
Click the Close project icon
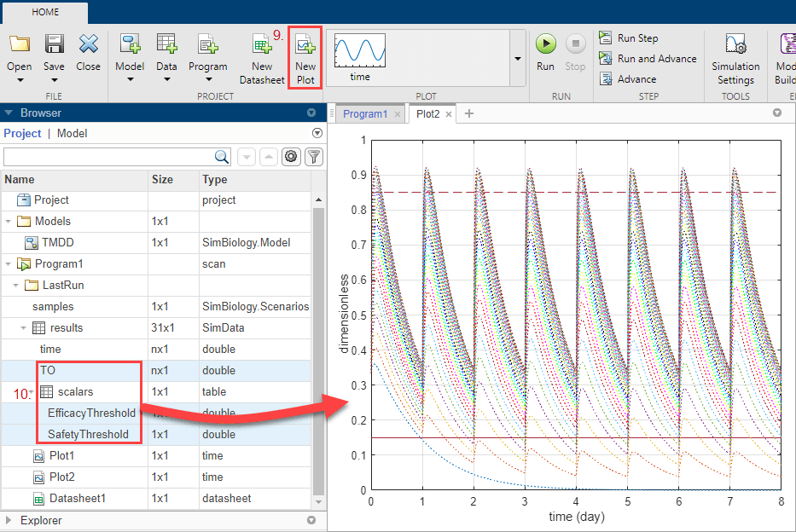pos(88,44)
